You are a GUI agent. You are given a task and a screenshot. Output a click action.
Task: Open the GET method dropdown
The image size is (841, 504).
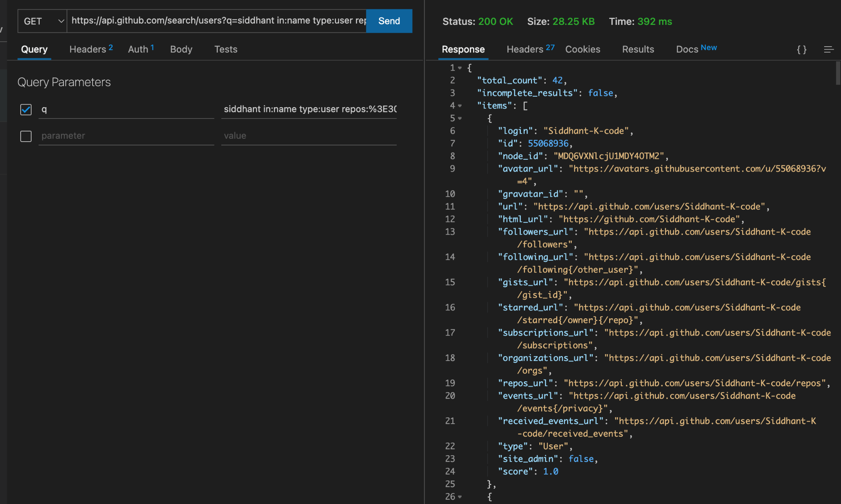coord(42,21)
